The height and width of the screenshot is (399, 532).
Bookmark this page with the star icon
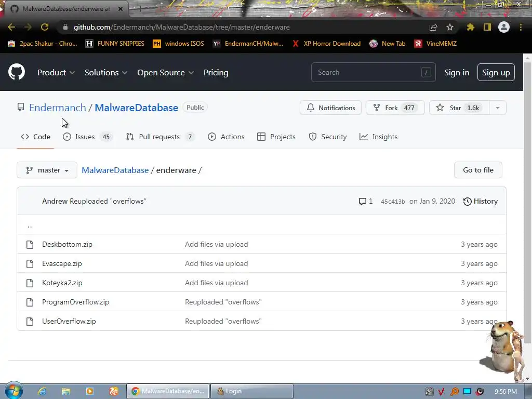(x=450, y=27)
